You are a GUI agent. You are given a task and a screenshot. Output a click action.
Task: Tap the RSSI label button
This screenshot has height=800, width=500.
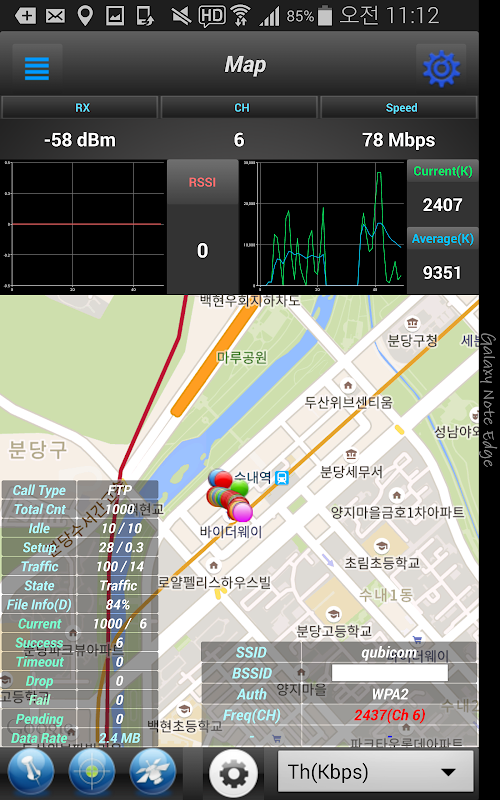coord(203,182)
